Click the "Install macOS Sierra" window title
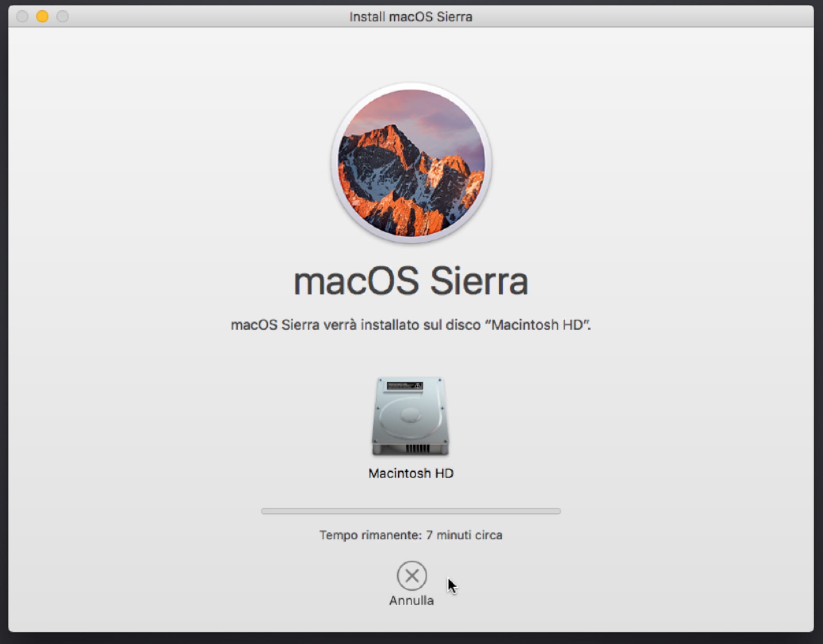This screenshot has height=644, width=823. [411, 17]
